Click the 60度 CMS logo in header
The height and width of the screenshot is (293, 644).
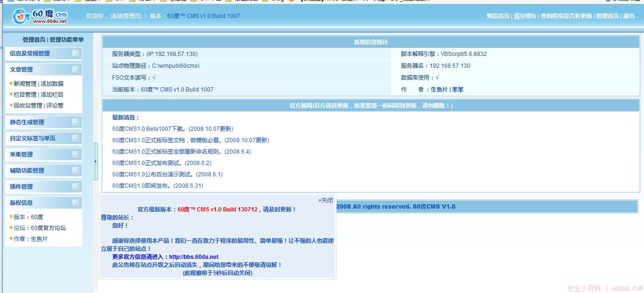[x=41, y=16]
